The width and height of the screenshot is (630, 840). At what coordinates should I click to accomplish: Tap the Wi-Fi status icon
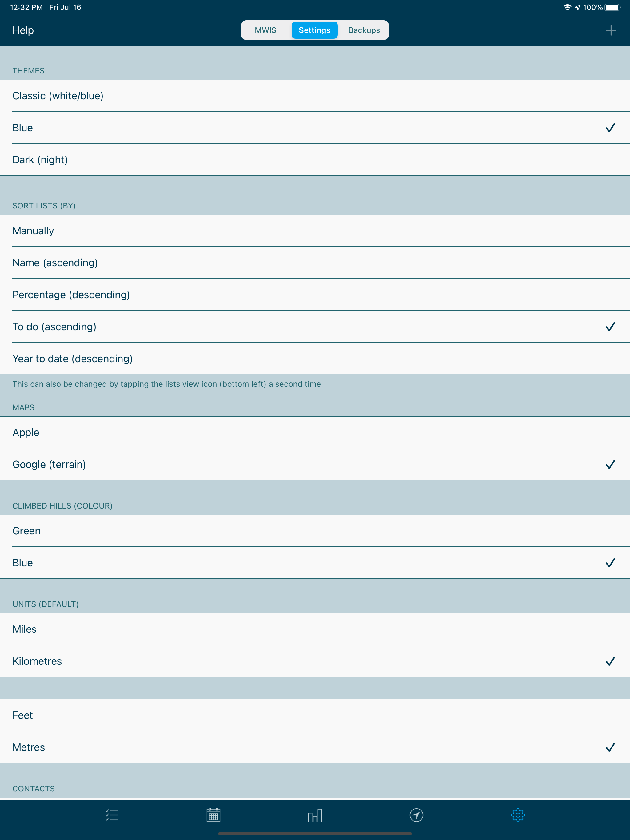pos(567,7)
